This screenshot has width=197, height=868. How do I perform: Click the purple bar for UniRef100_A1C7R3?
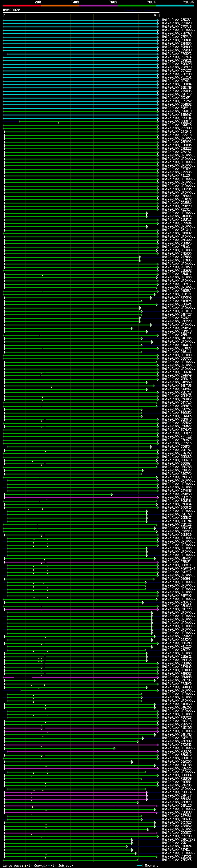click(81, 610)
